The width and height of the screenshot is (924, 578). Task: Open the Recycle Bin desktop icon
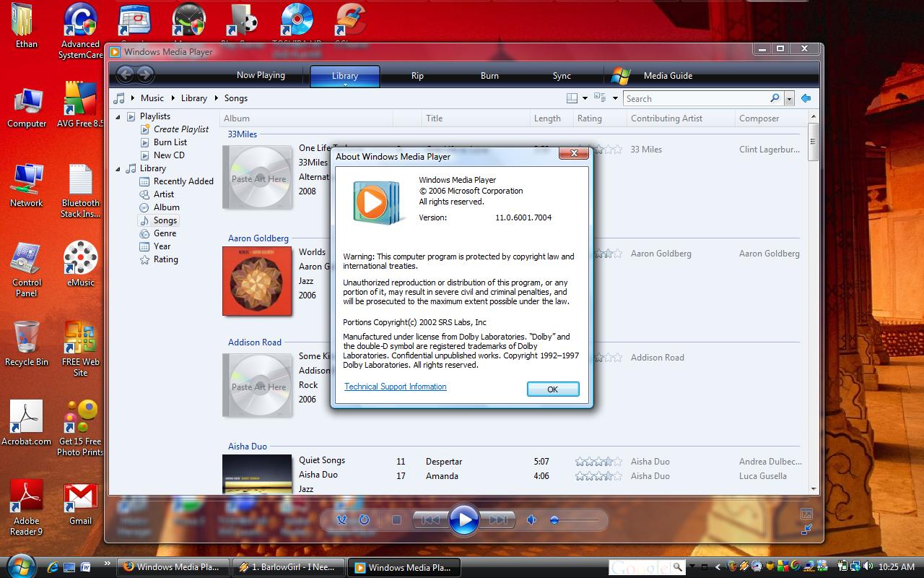[27, 343]
